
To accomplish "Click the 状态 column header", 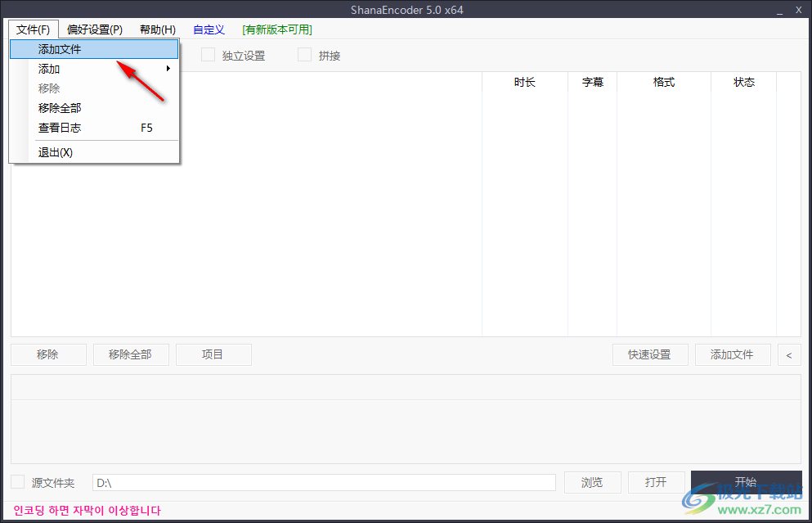I will 744,82.
